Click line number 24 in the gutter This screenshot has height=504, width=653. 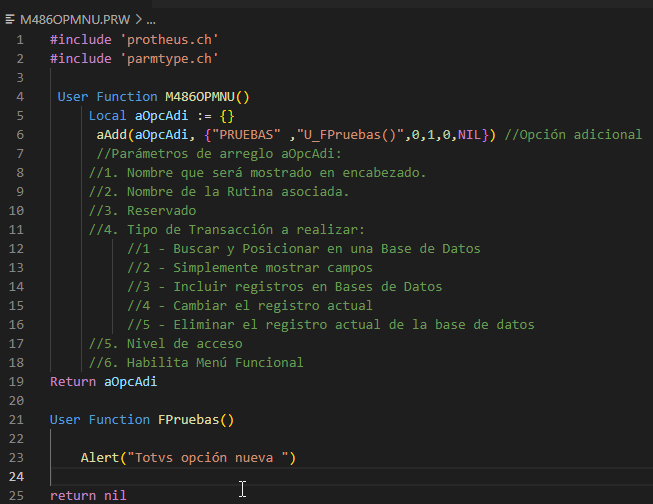16,477
